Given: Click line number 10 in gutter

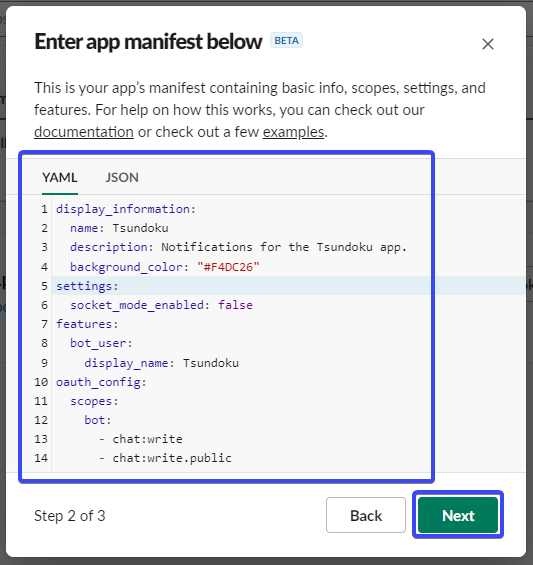Looking at the screenshot, I should tap(41, 382).
